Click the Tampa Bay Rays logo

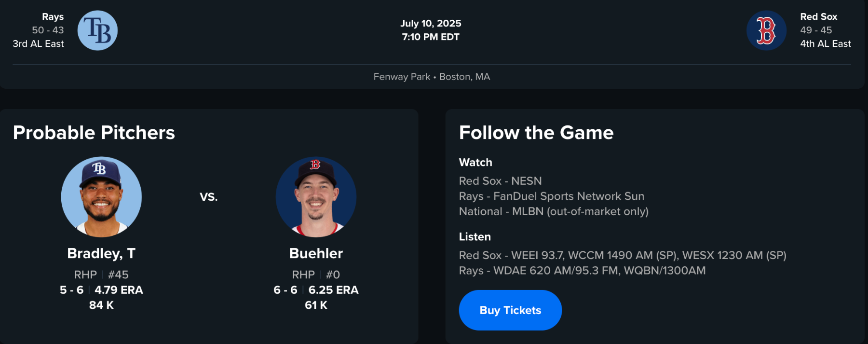(97, 30)
